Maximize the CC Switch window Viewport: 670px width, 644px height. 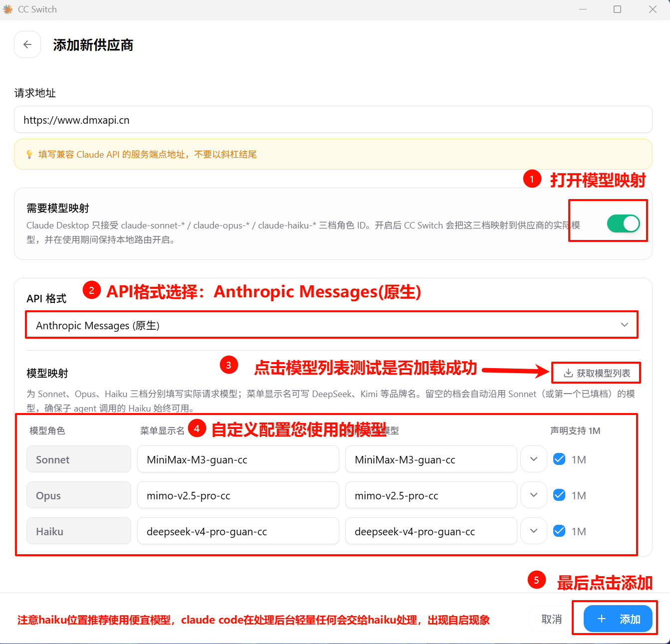tap(617, 9)
